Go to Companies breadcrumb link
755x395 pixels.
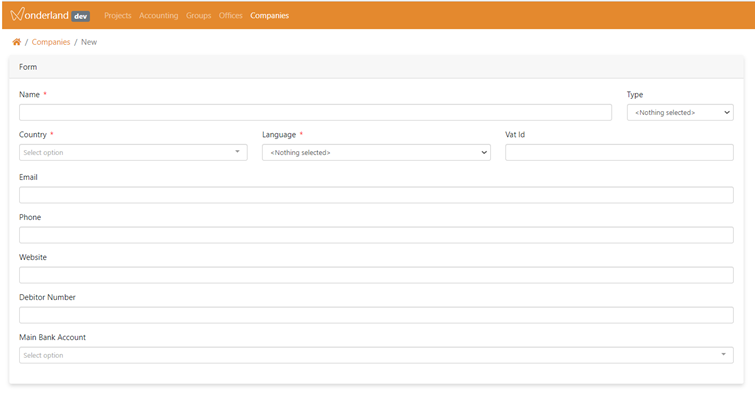coord(51,42)
